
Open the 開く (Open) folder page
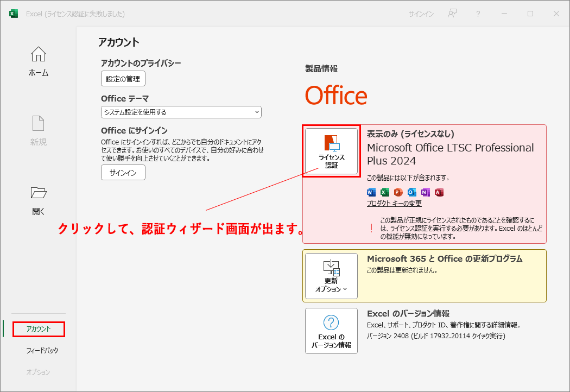pyautogui.click(x=38, y=201)
